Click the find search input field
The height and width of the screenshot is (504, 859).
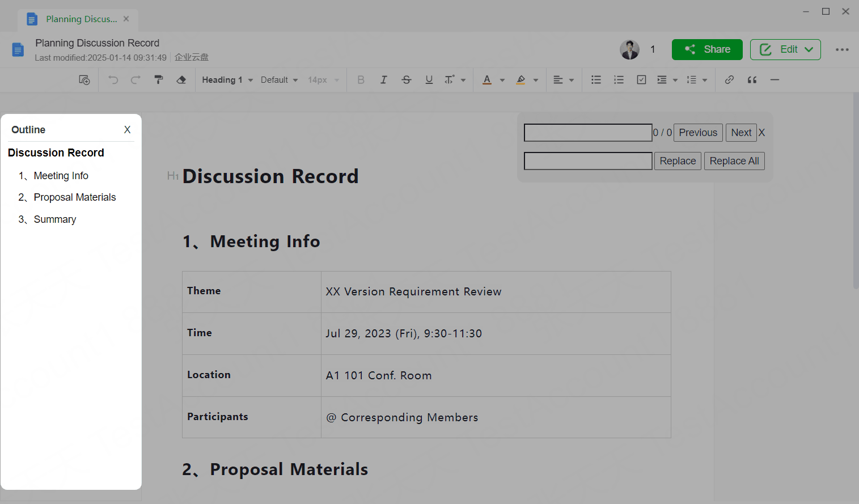coord(588,133)
